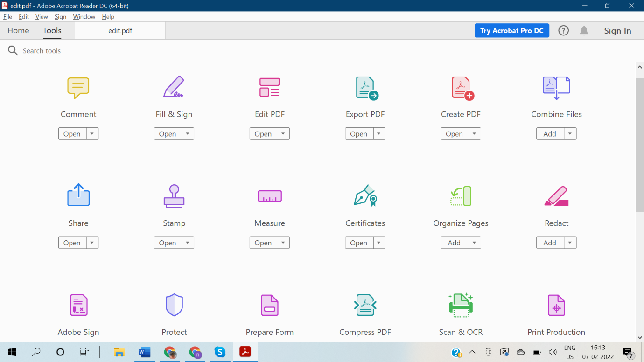The width and height of the screenshot is (644, 362).
Task: Open the View menu
Action: tap(42, 16)
